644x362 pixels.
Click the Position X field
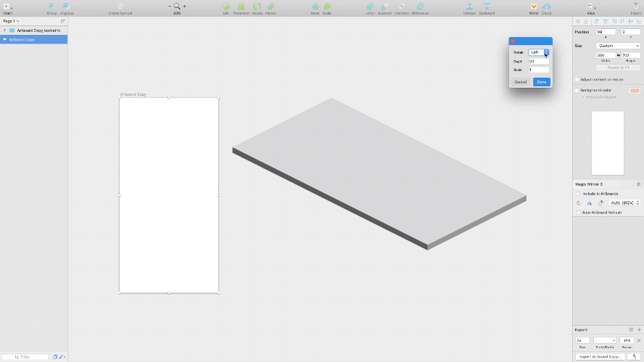point(606,32)
